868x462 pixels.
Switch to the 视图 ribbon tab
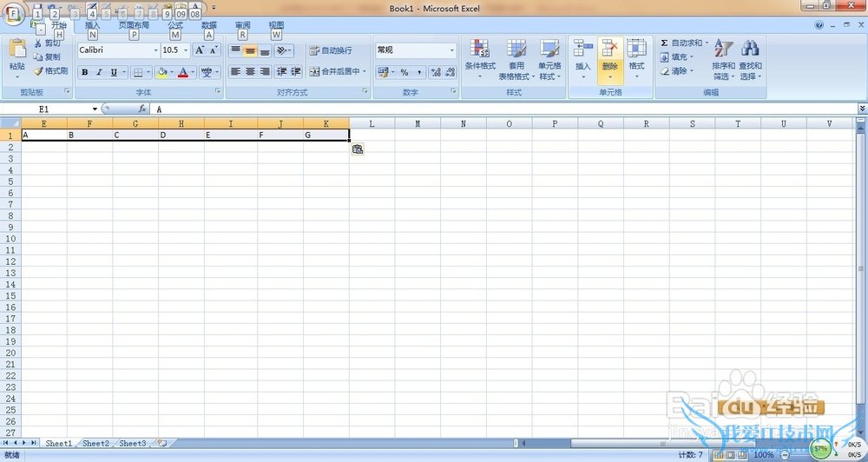(x=276, y=25)
